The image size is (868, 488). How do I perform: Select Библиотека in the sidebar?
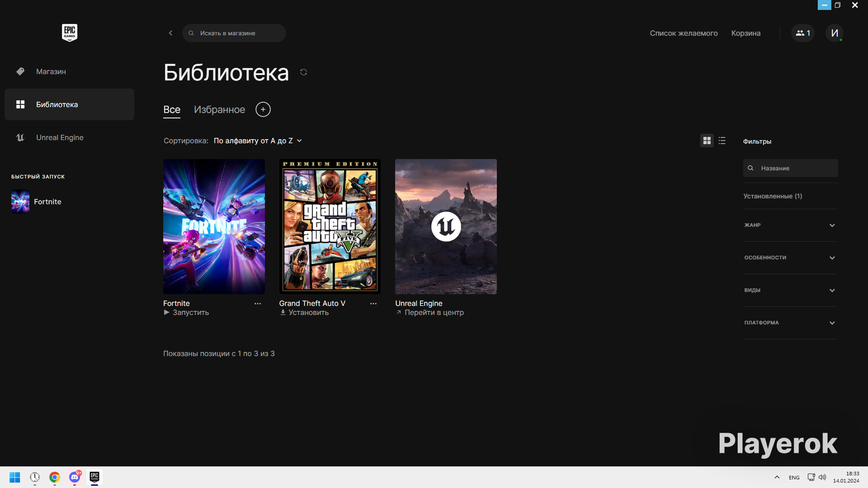click(69, 104)
